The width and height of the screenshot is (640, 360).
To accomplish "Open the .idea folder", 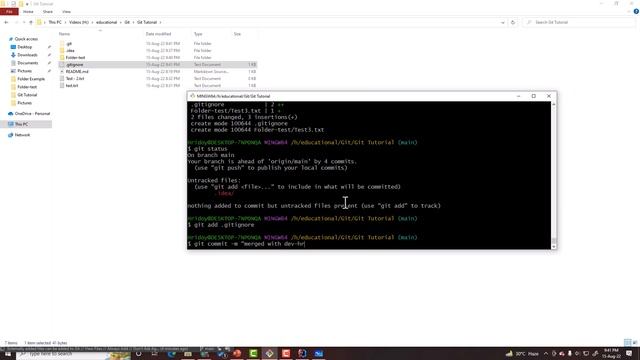I will click(70, 51).
